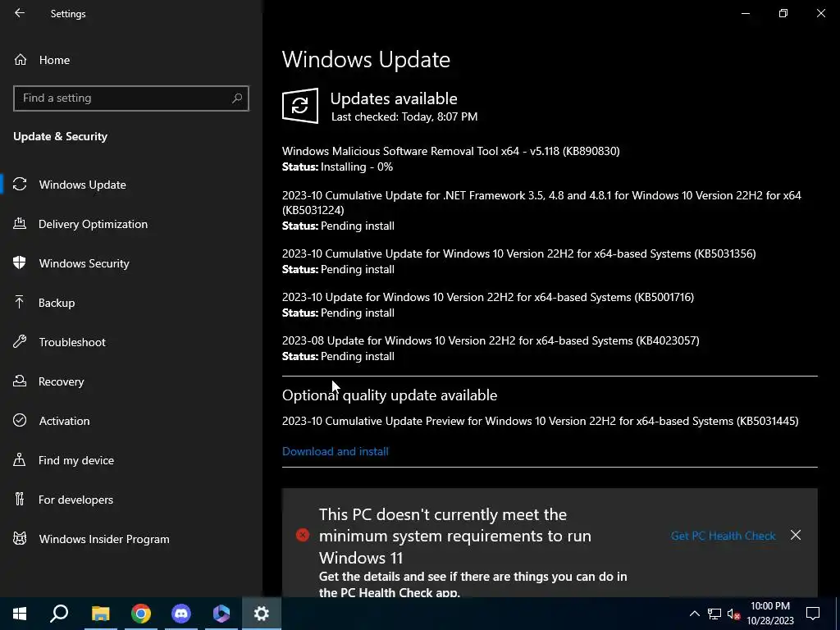This screenshot has height=630, width=840.
Task: Click the Windows Insider Program cat icon
Action: (20, 539)
